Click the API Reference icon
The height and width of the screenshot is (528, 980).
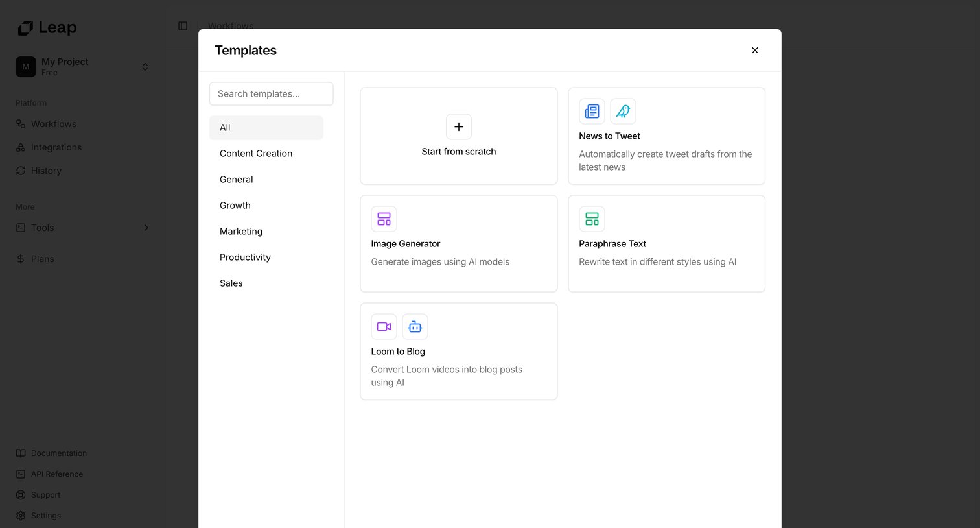click(x=21, y=474)
